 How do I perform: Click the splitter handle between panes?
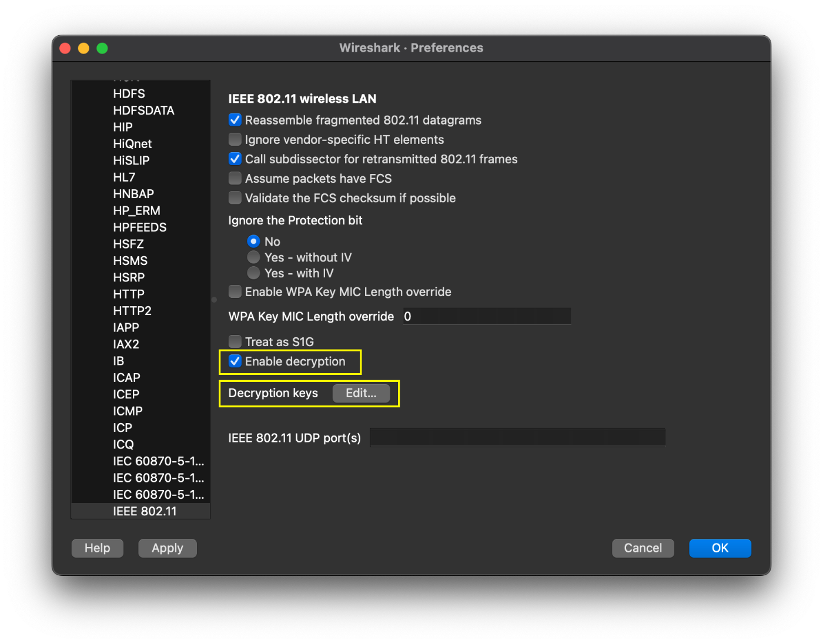[x=214, y=300]
